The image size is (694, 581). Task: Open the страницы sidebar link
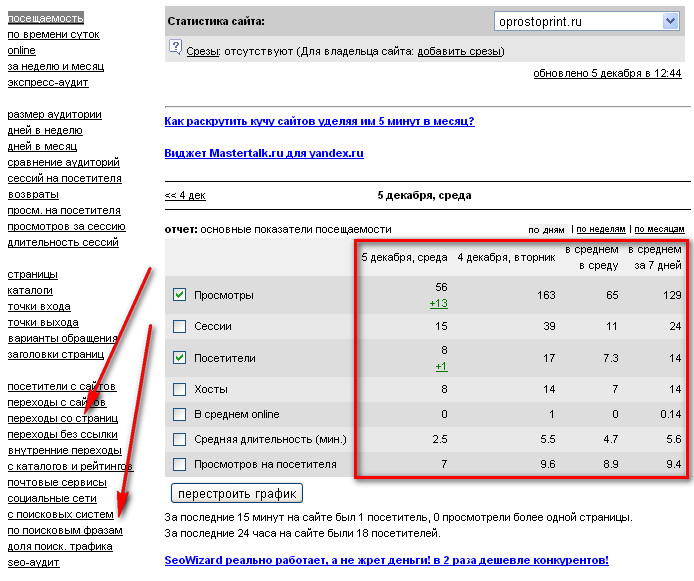(x=33, y=275)
